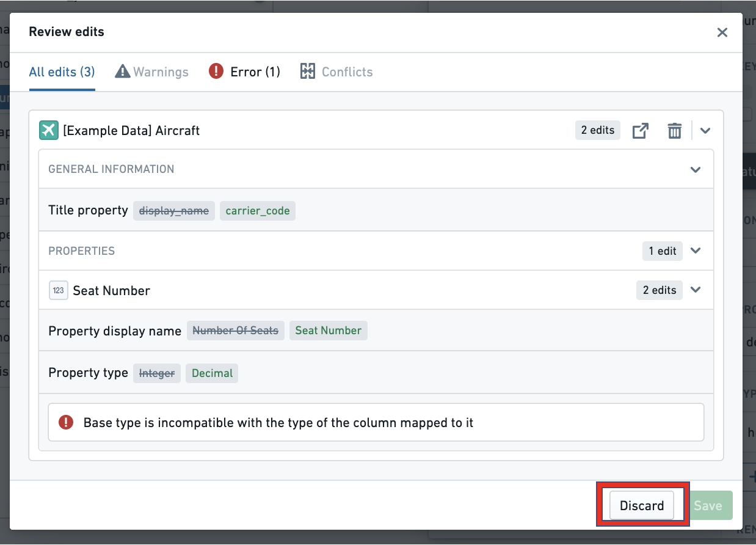The image size is (756, 545).
Task: Click the Title property label
Action: (88, 211)
